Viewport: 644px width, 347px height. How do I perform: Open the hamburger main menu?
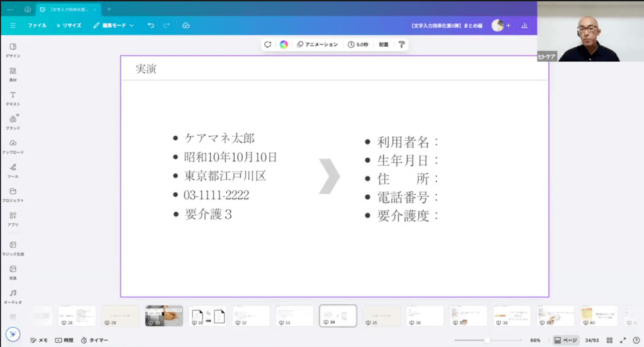tap(13, 26)
